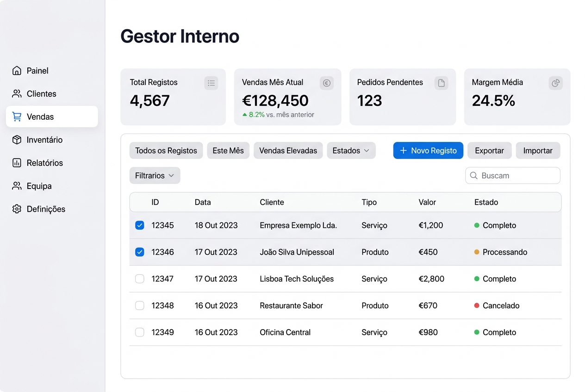Screen dimensions: 585x392
Task: Click the pie chart icon on Margem Média card
Action: [555, 83]
